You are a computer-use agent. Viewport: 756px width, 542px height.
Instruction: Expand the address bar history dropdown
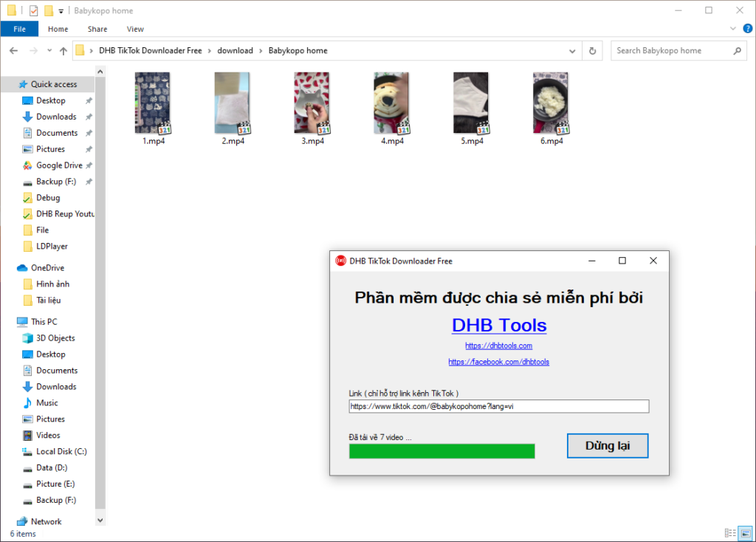[572, 51]
